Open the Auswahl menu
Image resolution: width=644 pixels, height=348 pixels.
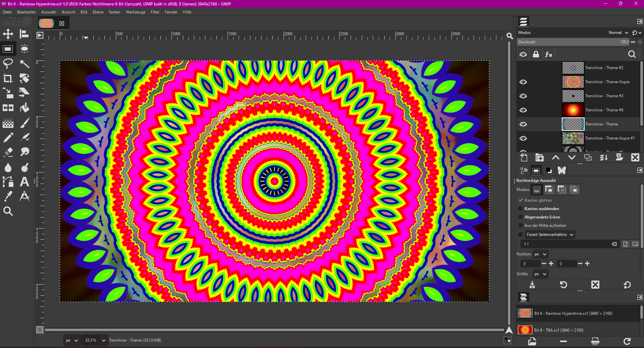(x=49, y=12)
